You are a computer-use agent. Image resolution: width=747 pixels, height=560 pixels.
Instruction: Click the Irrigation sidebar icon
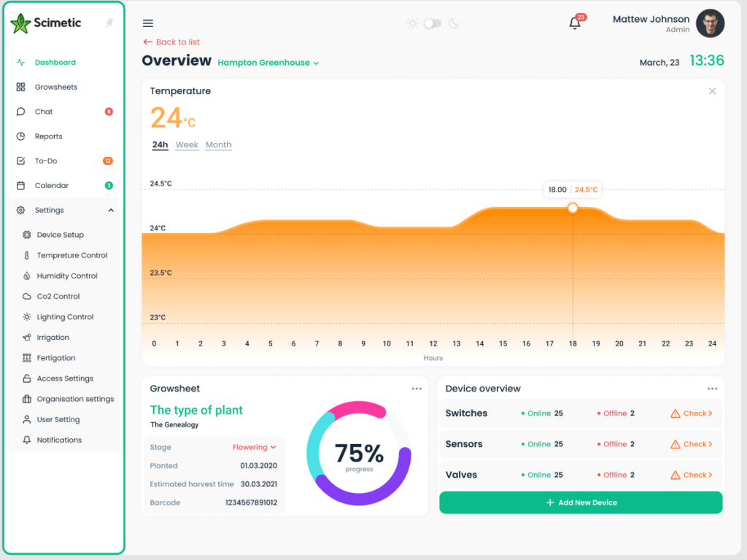point(27,338)
